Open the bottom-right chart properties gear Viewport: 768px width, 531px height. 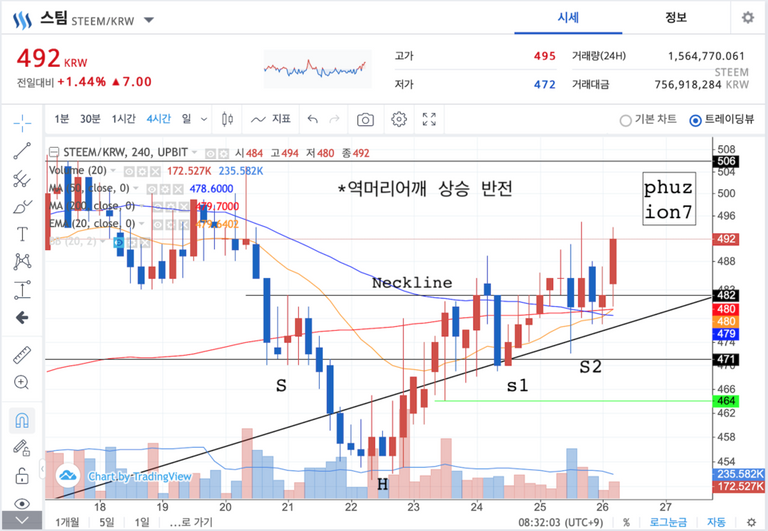point(751,522)
